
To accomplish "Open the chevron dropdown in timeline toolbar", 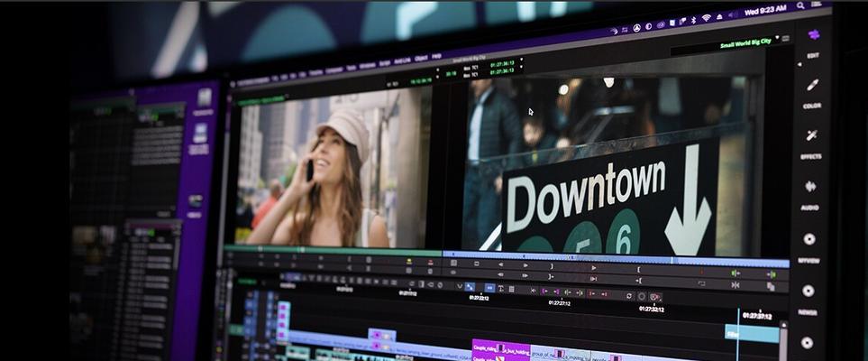I will pyautogui.click(x=459, y=286).
